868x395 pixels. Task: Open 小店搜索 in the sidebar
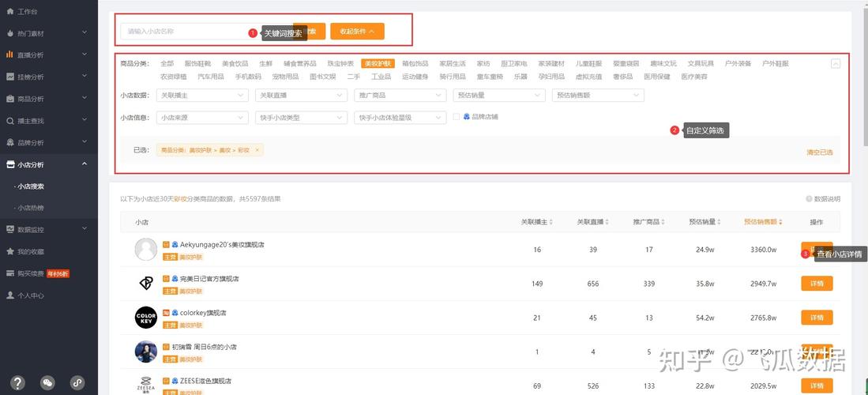[31, 186]
